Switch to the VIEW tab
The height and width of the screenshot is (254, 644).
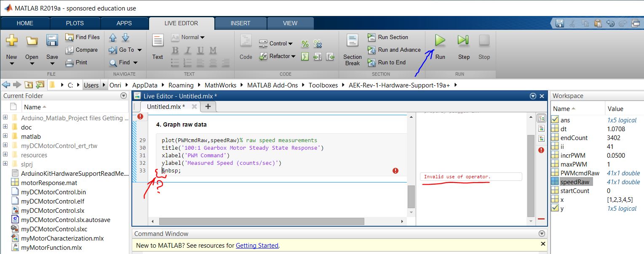(x=290, y=23)
